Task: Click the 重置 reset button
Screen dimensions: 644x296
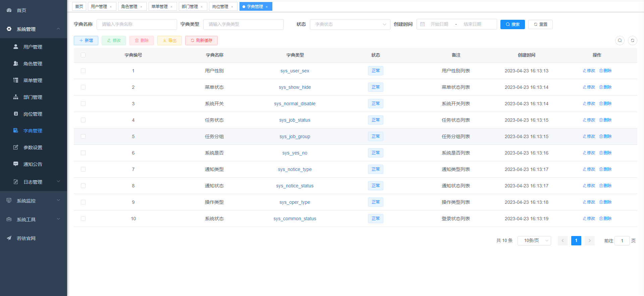Action: 540,24
